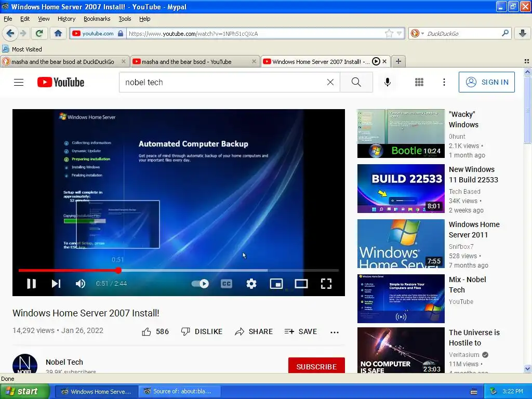
Task: Open the YouTube settings three-dot menu
Action: (x=444, y=82)
